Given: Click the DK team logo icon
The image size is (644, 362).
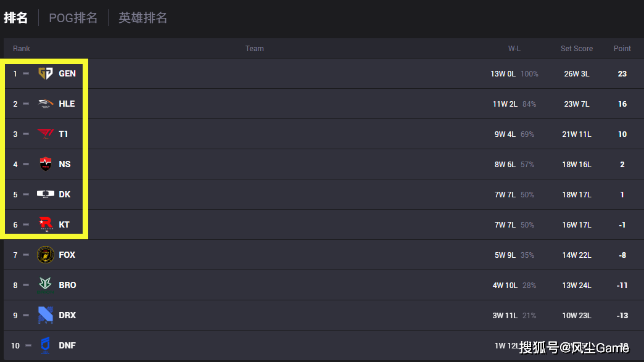Looking at the screenshot, I should coord(46,194).
